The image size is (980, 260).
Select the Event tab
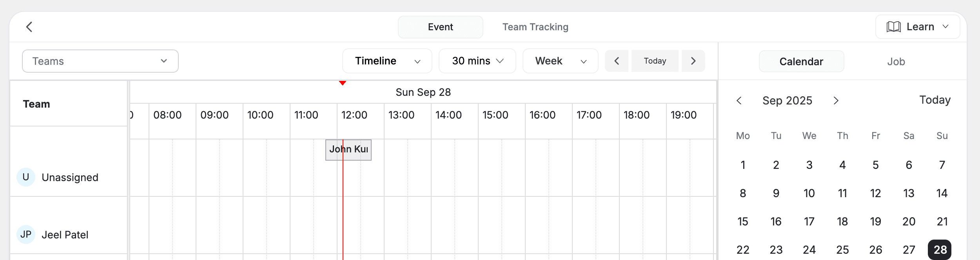coord(440,27)
